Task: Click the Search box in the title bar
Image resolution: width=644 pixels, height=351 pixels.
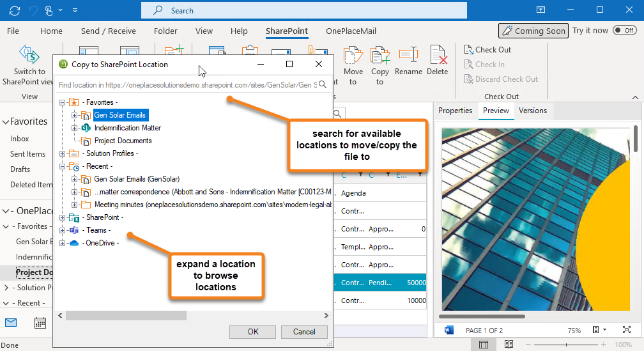Action: pyautogui.click(x=304, y=11)
